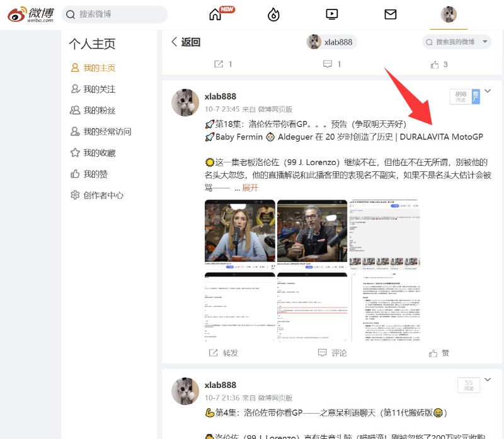The height and width of the screenshot is (439, 504).
Task: Expand the options chevron on 第4集 post
Action: click(x=487, y=380)
